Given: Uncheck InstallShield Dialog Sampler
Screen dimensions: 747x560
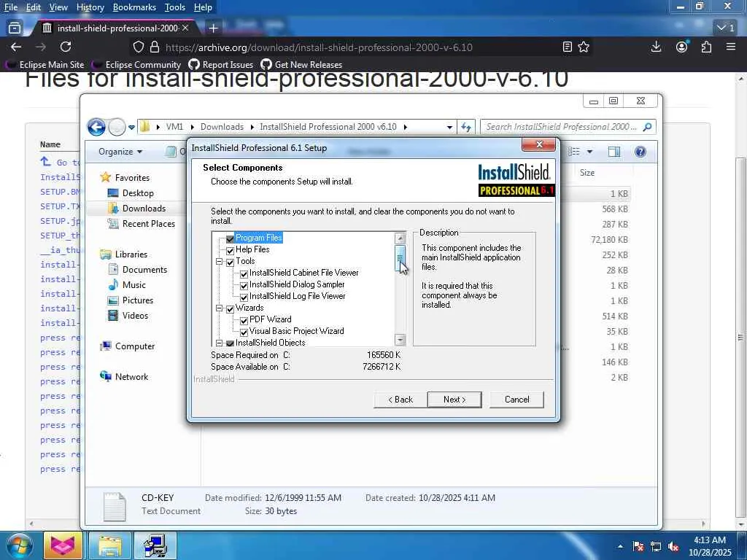Looking at the screenshot, I should pyautogui.click(x=244, y=285).
